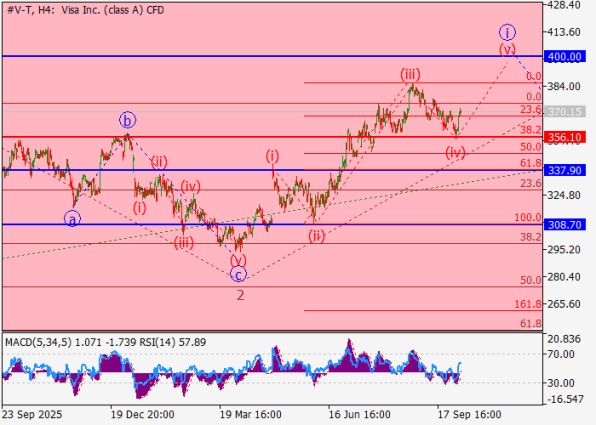Click the "19 Mar 16:00" date on the time axis

(x=251, y=414)
